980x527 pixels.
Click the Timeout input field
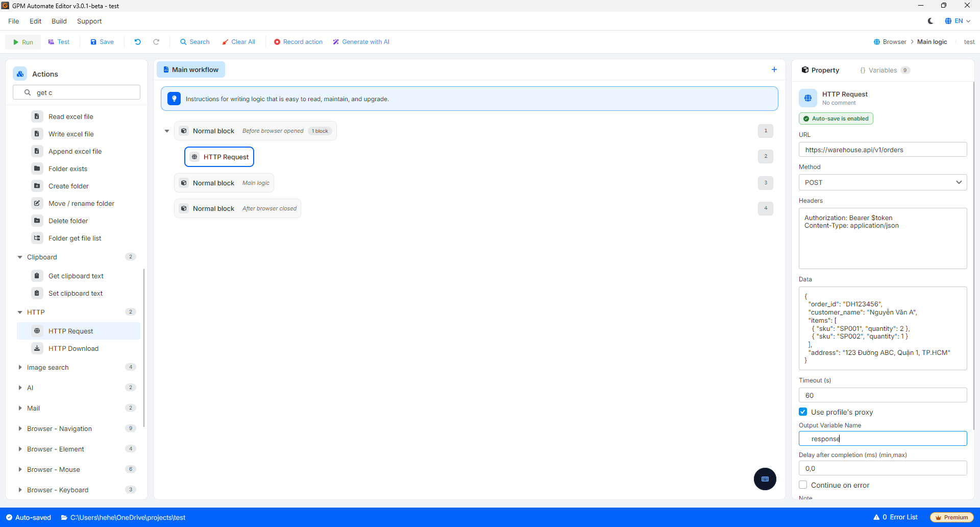tap(883, 395)
